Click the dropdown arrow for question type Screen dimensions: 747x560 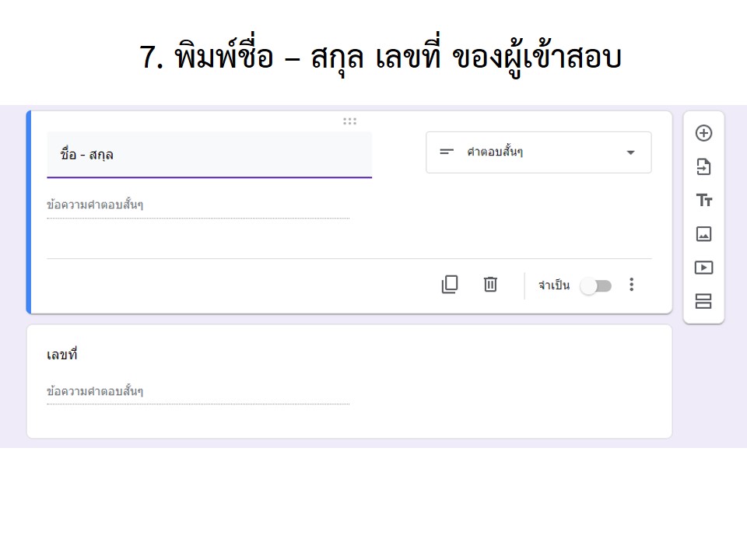(630, 152)
